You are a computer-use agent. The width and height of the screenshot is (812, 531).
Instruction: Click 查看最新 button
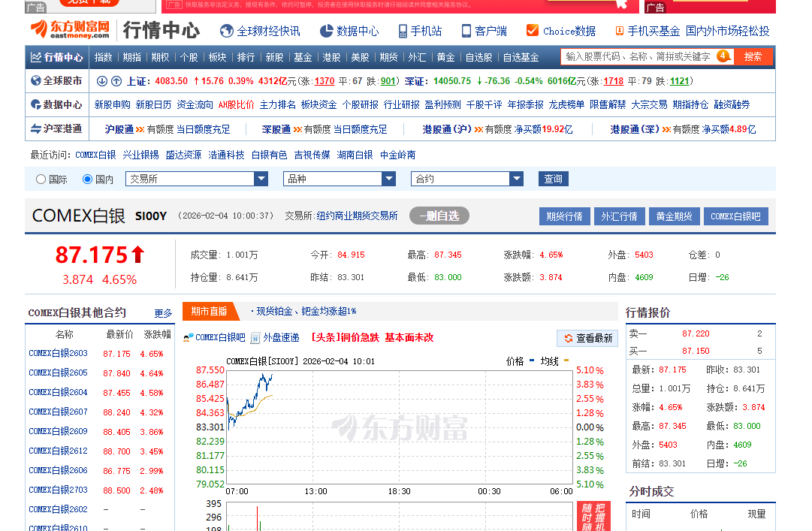[587, 338]
